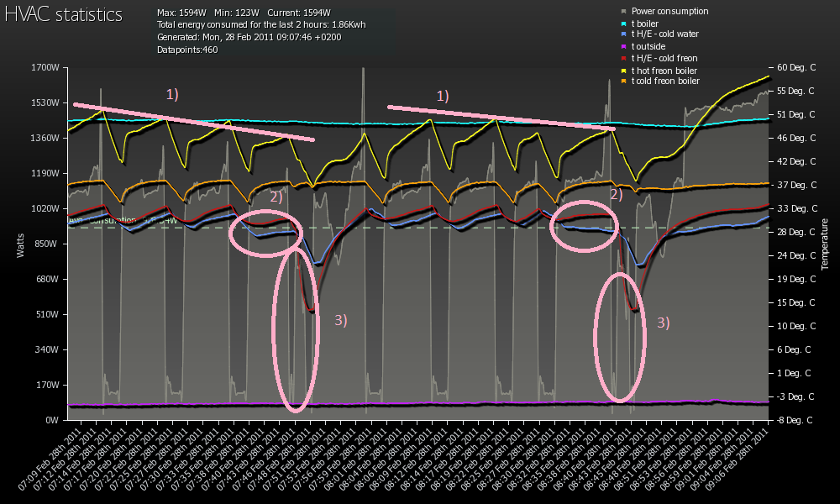Click the cyan t boiler legend marker

point(623,23)
